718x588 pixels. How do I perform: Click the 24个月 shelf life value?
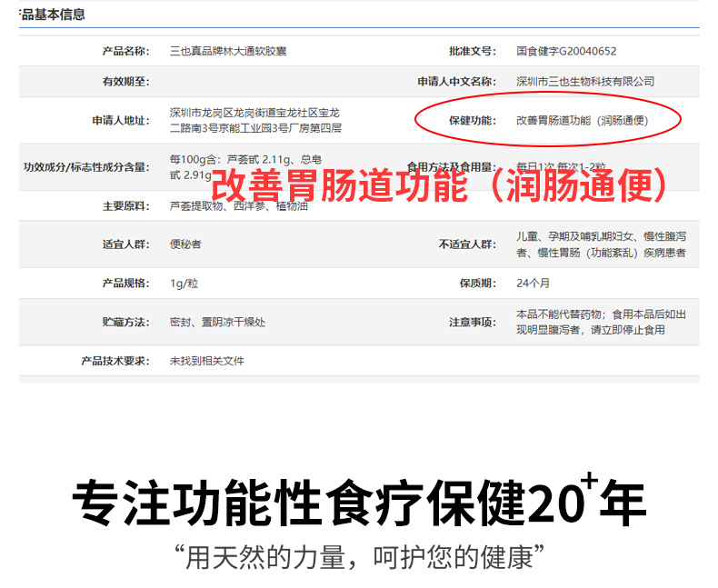(x=533, y=284)
